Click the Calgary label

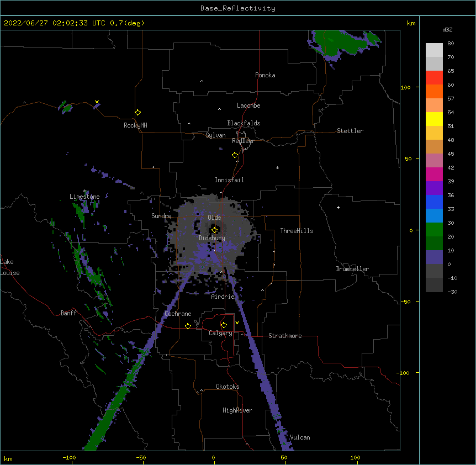click(220, 333)
